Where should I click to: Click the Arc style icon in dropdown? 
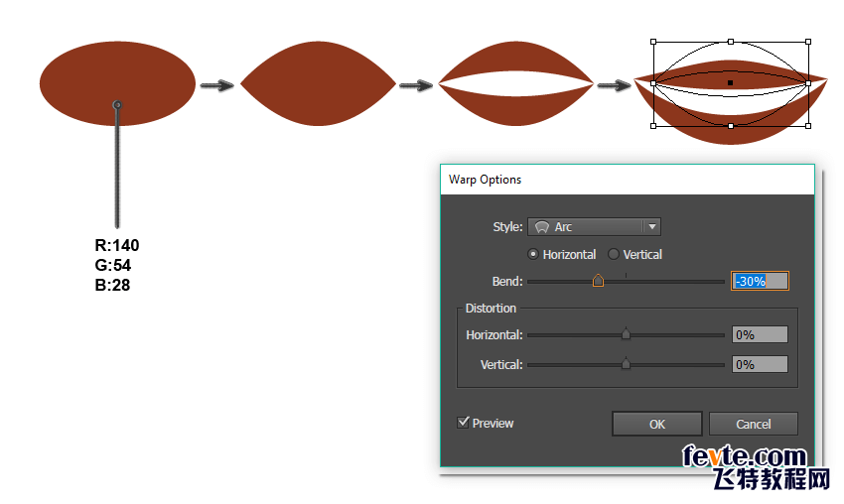tap(541, 227)
